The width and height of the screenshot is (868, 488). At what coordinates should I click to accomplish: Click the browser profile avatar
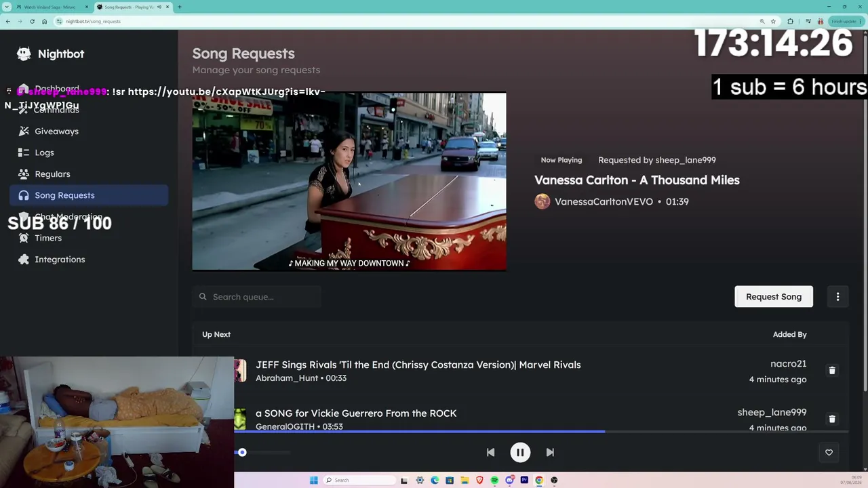821,21
